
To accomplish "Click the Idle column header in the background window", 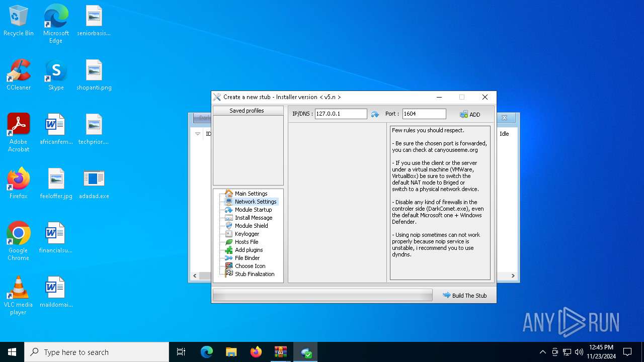I will 504,134.
